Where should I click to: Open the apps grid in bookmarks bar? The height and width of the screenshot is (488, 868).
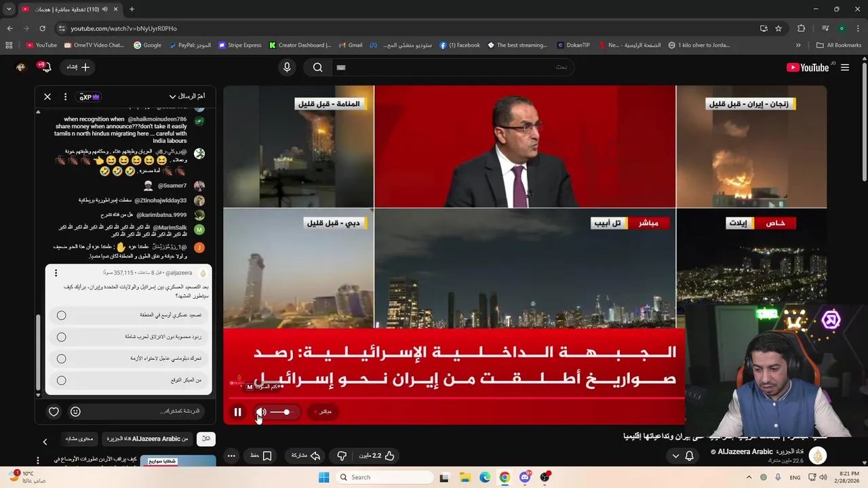tap(9, 45)
